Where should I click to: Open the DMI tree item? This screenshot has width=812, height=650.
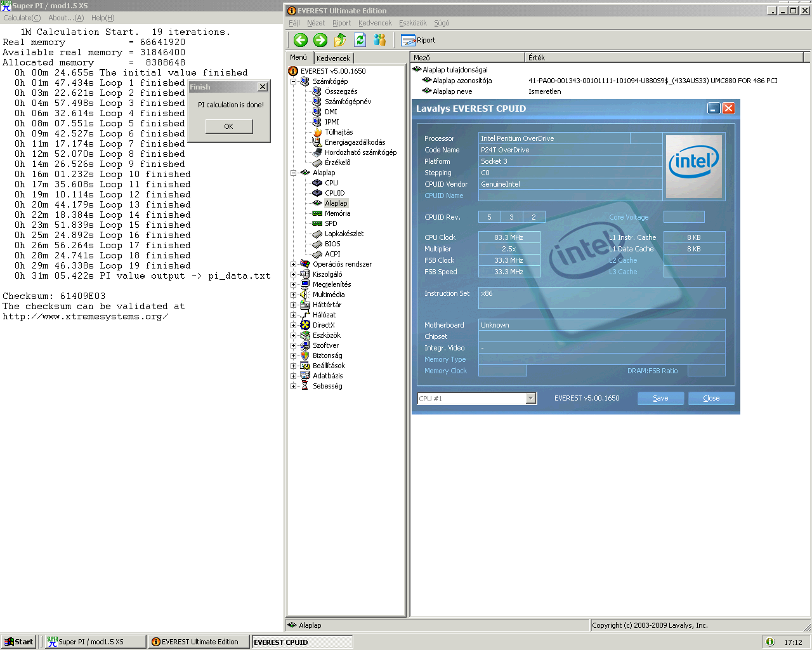[331, 112]
